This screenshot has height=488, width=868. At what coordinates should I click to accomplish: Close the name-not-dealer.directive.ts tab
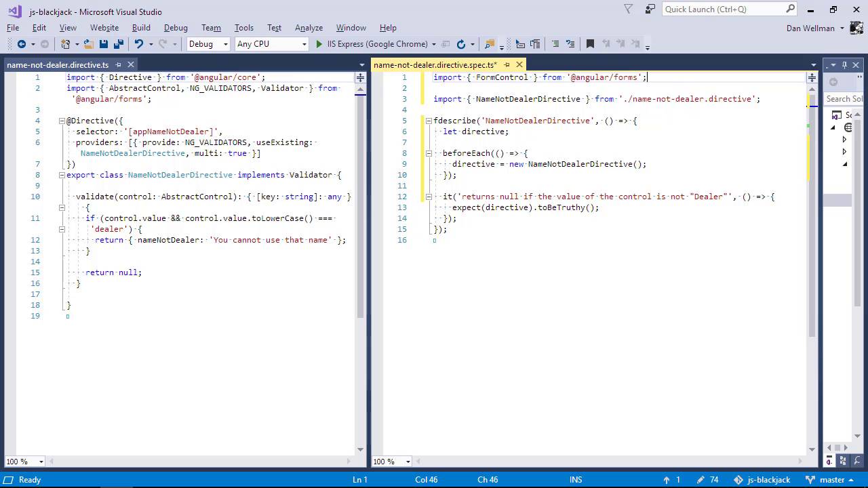(x=131, y=65)
